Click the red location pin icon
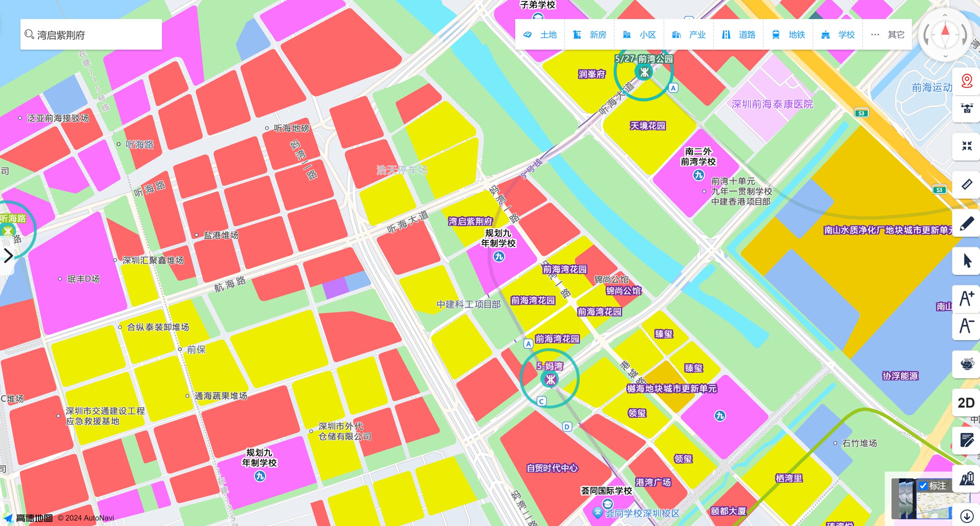This screenshot has width=980, height=526. pyautogui.click(x=966, y=80)
